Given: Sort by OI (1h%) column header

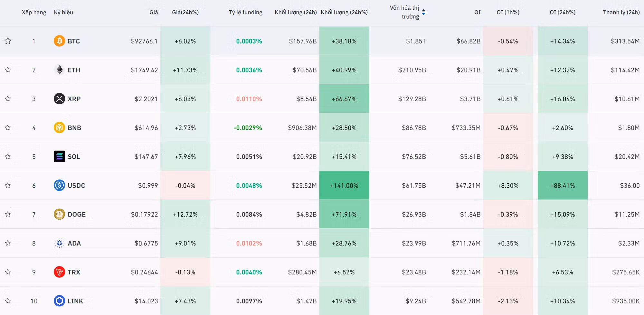Looking at the screenshot, I should (x=508, y=12).
